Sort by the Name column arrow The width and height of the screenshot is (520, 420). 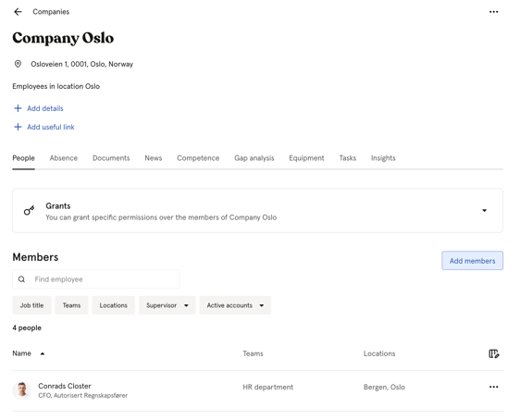[x=43, y=353]
